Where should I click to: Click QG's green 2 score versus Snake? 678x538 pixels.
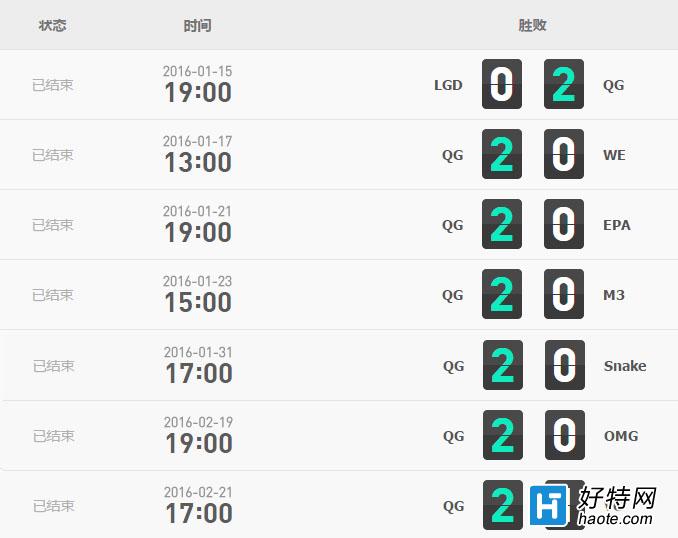(x=503, y=365)
